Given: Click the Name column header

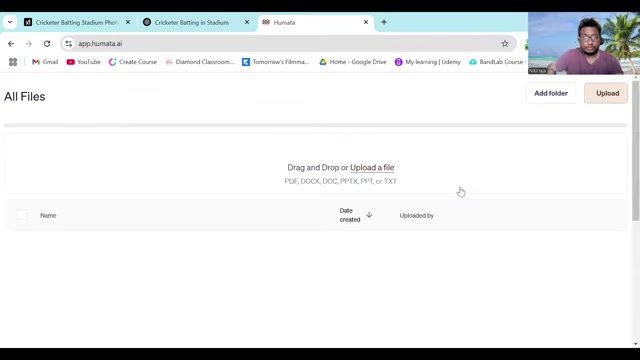Looking at the screenshot, I should pyautogui.click(x=48, y=216).
